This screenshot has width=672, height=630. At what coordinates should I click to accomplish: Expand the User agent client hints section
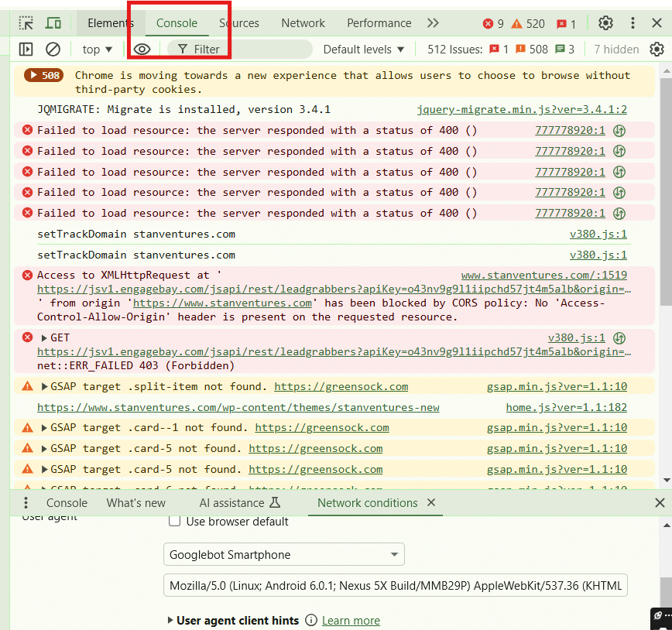(x=170, y=620)
